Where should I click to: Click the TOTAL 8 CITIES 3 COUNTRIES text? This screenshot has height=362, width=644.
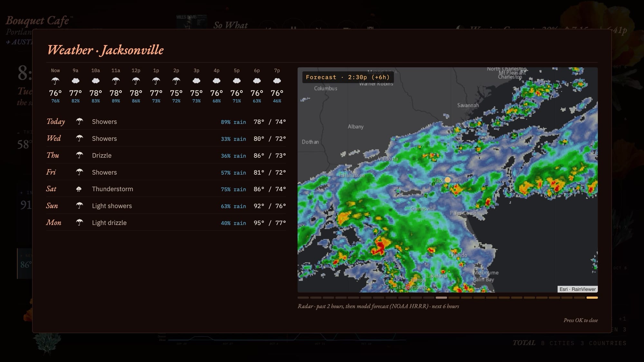(570, 343)
